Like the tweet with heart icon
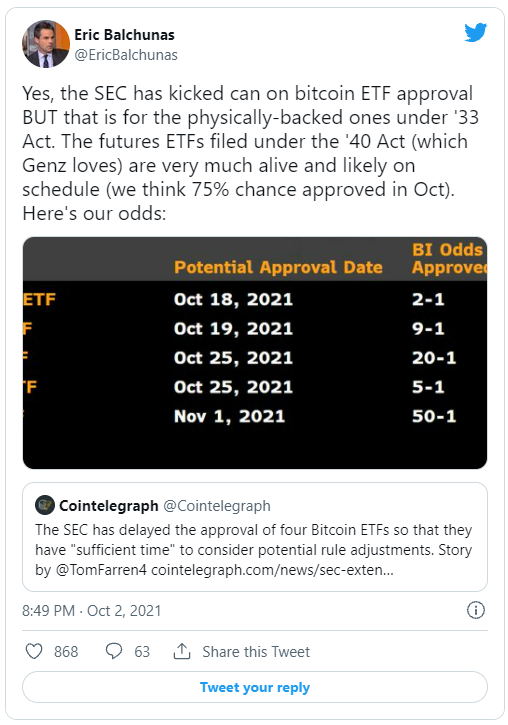Screen dimensions: 508x725 pos(34,651)
